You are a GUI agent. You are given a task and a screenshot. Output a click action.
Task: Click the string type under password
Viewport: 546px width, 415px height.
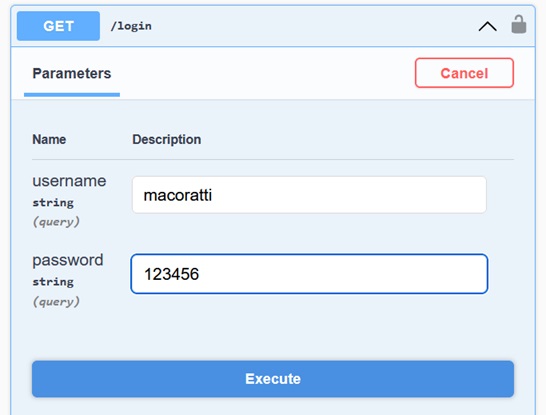53,282
